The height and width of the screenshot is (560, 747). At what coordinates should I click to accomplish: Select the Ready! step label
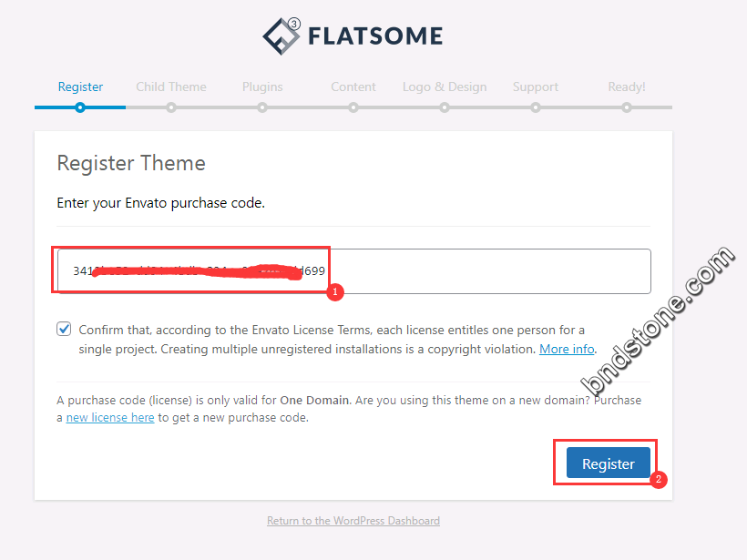click(x=627, y=87)
